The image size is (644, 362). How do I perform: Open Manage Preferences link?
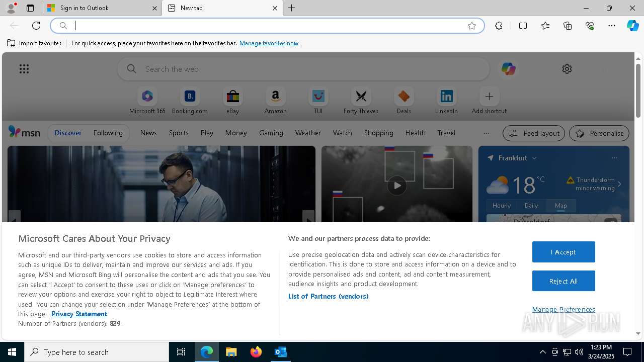coord(563,309)
